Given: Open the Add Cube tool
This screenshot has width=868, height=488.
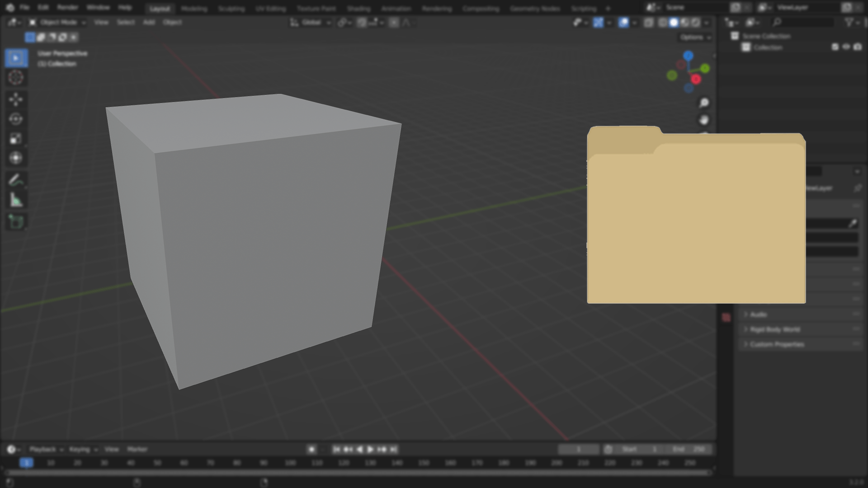Looking at the screenshot, I should pyautogui.click(x=16, y=221).
